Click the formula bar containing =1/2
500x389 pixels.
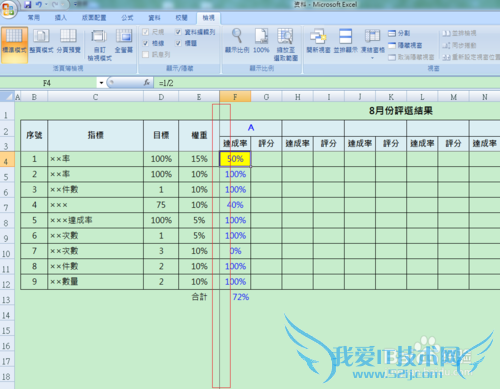(x=327, y=83)
